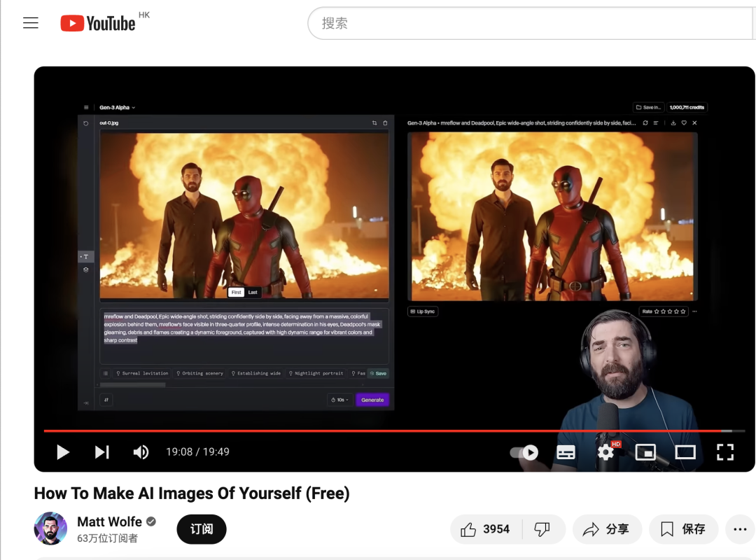Open the Matt Wolfe channel name link
756x560 pixels.
[109, 522]
